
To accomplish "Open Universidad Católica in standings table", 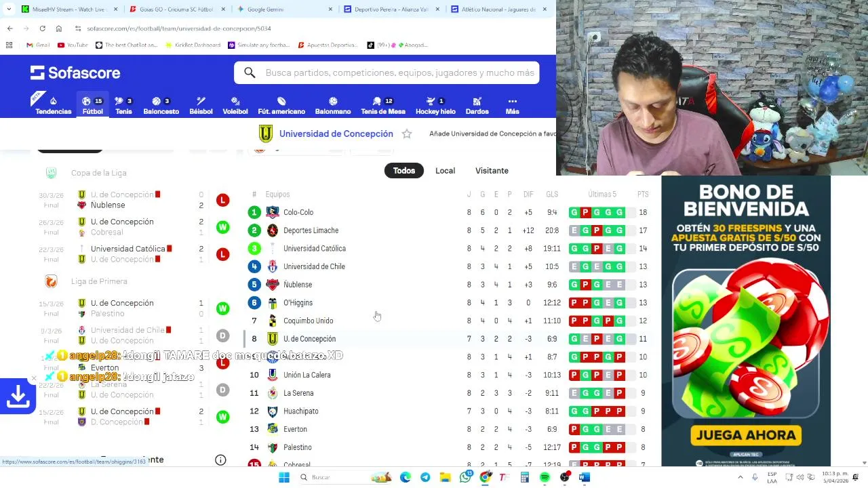I will 315,248.
